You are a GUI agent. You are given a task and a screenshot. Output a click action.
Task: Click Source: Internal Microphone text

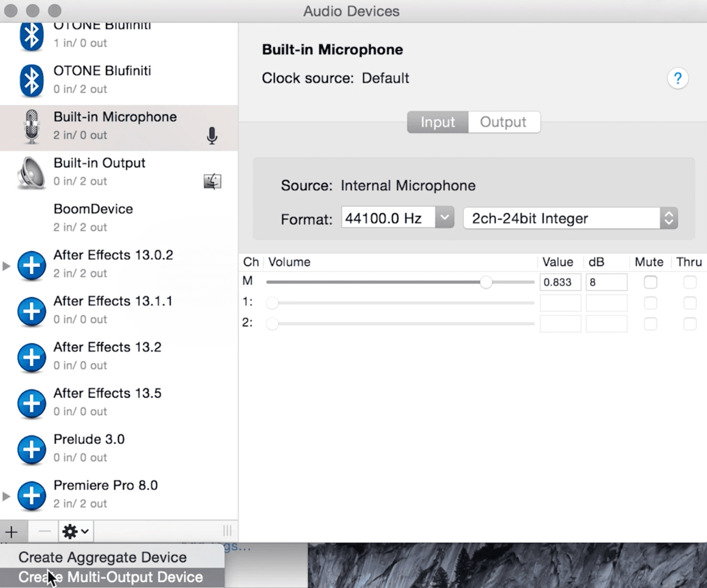click(378, 186)
